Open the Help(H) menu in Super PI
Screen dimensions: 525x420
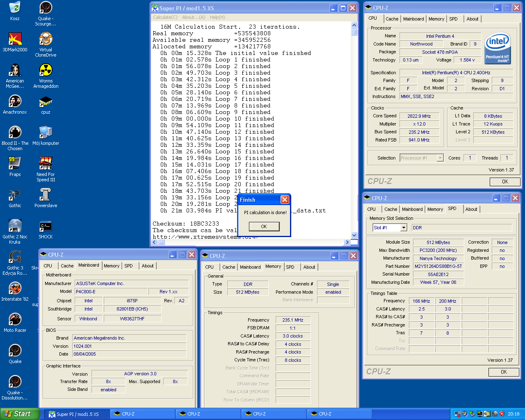(x=217, y=17)
